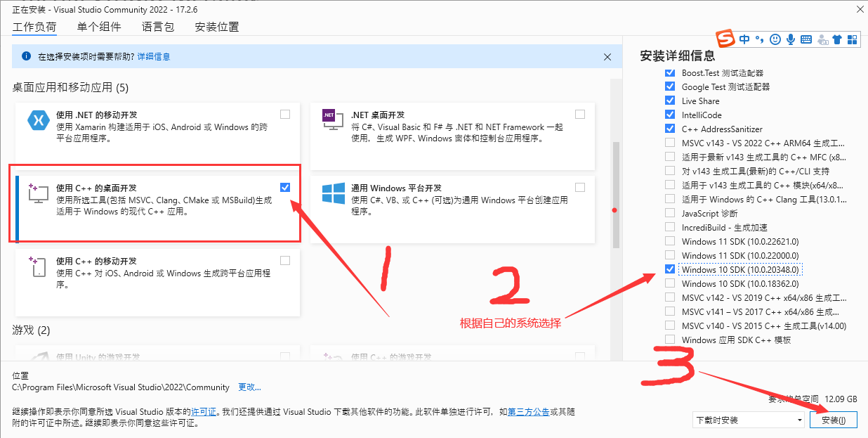Activate voice input microphone icon
868x438 pixels.
pos(791,39)
